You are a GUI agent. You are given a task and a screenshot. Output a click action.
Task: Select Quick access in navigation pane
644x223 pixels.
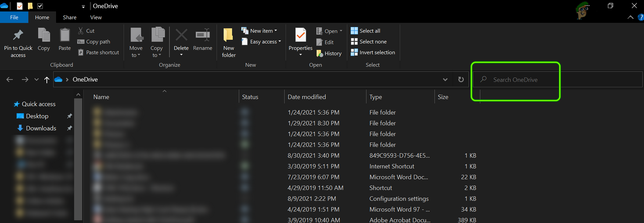[x=35, y=104]
